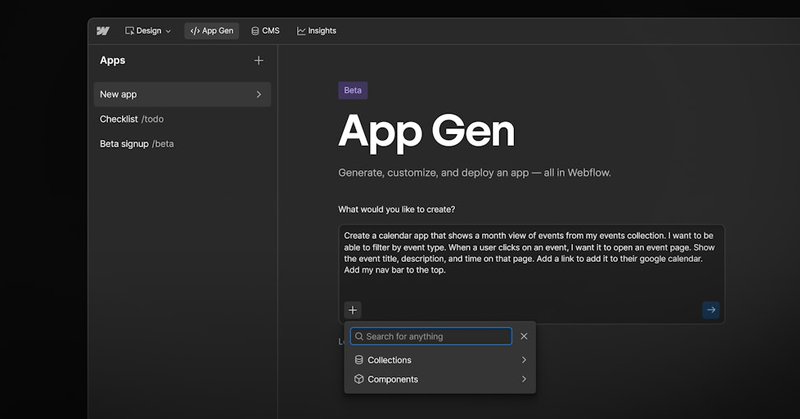Expand the Collections submenu chevron

tap(524, 360)
